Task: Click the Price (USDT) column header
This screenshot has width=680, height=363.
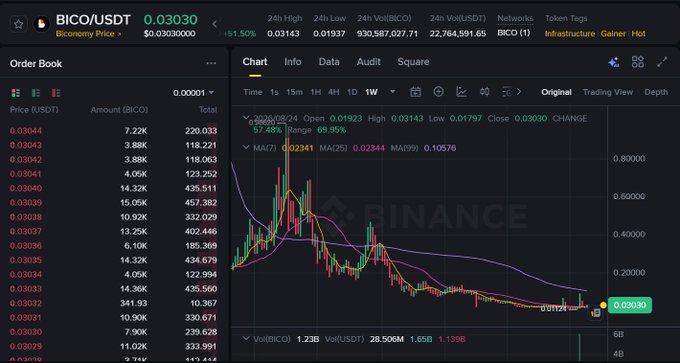Action: [34, 110]
